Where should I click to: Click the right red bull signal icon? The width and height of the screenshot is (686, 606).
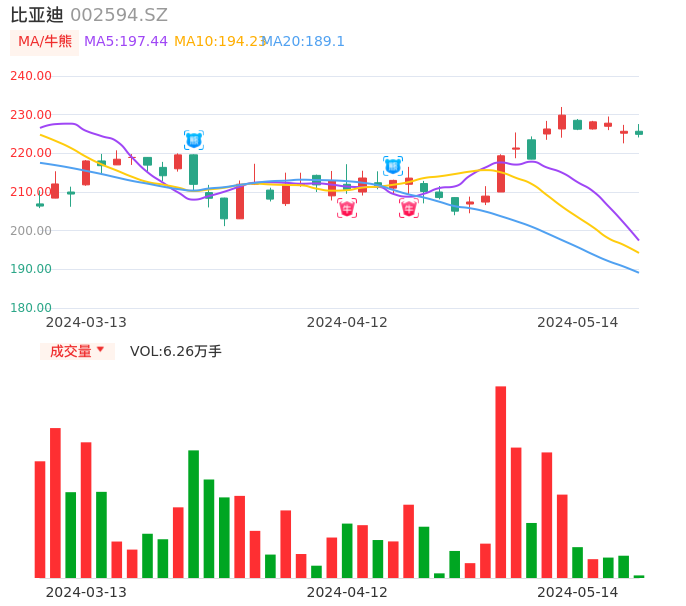(x=409, y=208)
